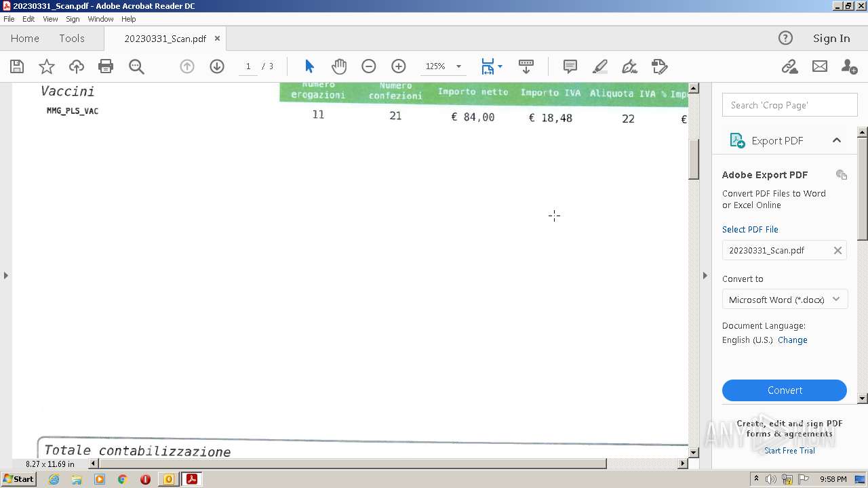Click the right pane scrollbar thumb

click(863, 188)
